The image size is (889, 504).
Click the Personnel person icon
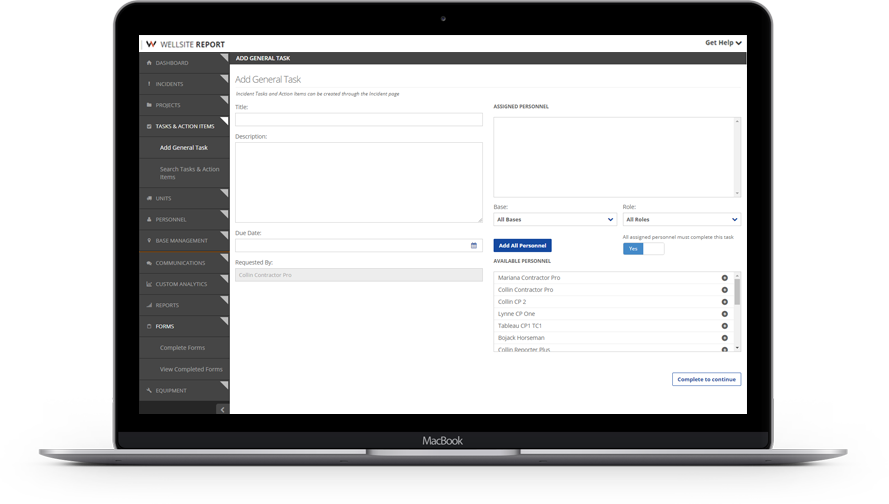[149, 219]
